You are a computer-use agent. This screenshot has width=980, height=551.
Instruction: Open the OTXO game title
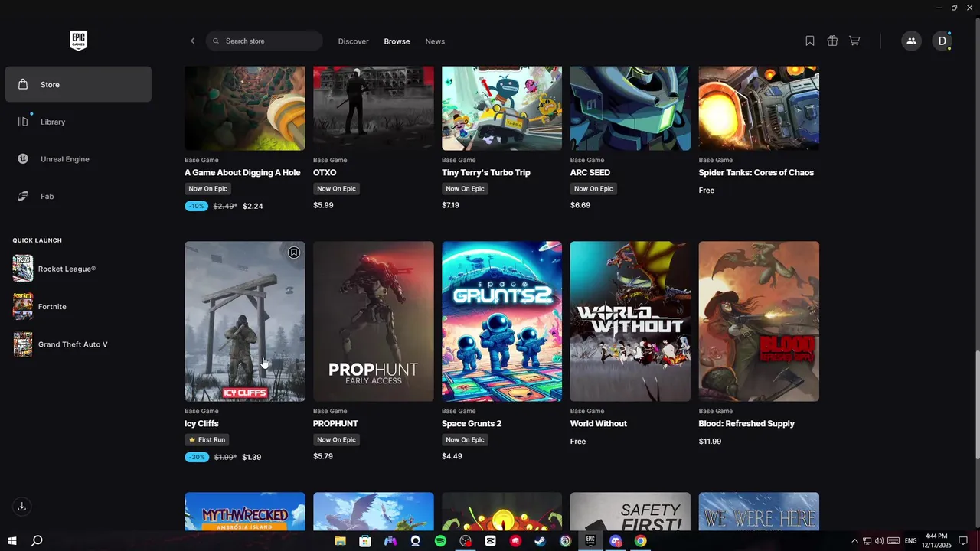point(325,173)
